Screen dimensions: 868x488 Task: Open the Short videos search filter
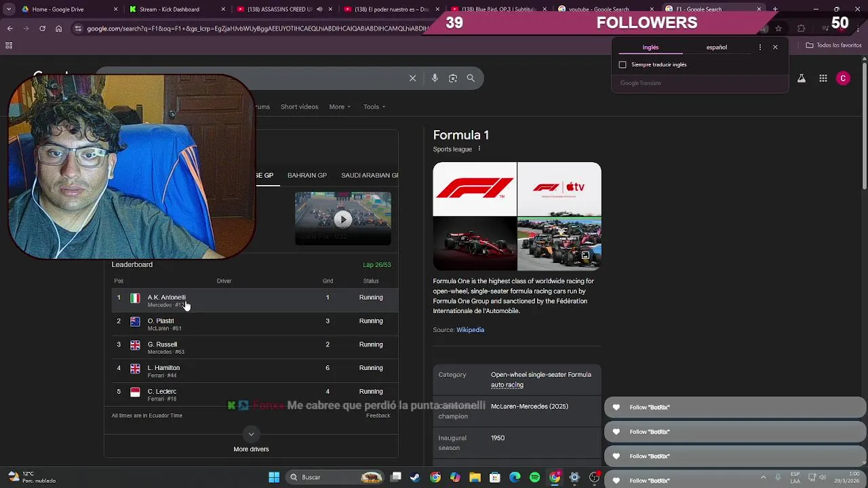point(299,106)
